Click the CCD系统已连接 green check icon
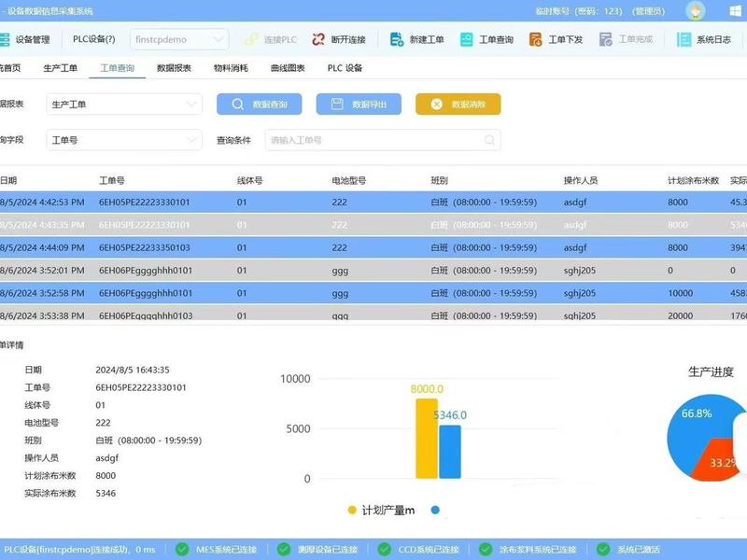 click(x=384, y=550)
